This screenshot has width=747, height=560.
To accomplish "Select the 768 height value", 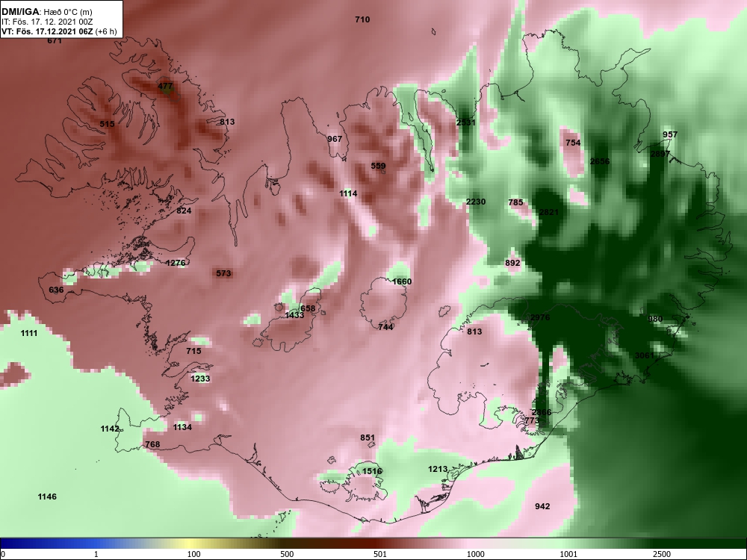I will coord(152,444).
